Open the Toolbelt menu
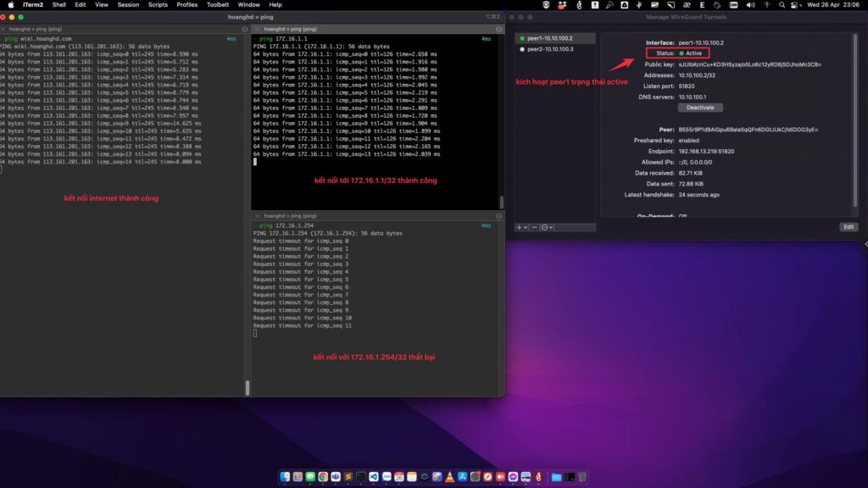868x488 pixels. tap(218, 4)
